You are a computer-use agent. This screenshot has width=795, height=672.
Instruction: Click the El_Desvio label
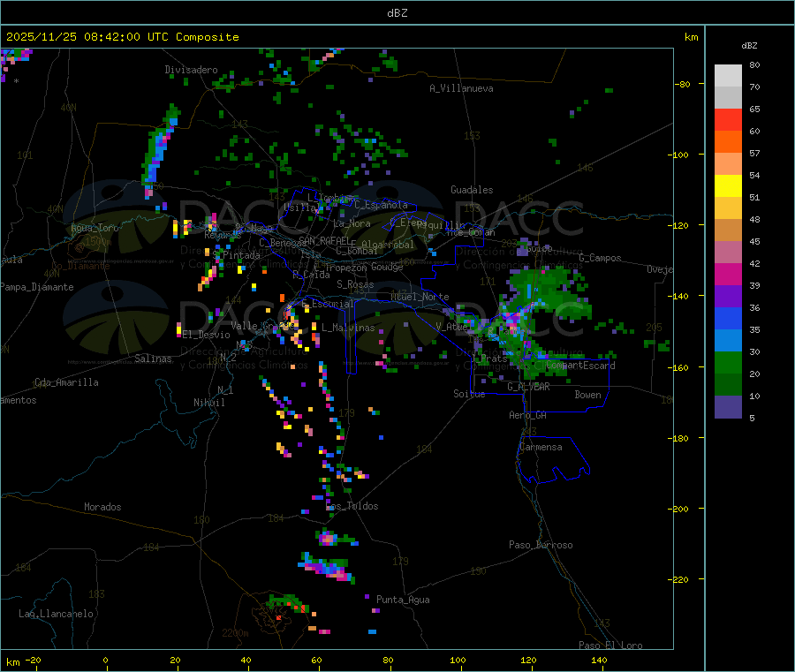(x=207, y=335)
